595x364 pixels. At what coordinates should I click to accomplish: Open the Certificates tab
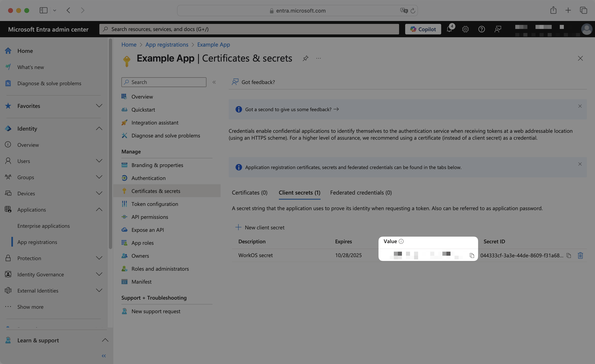pos(250,193)
